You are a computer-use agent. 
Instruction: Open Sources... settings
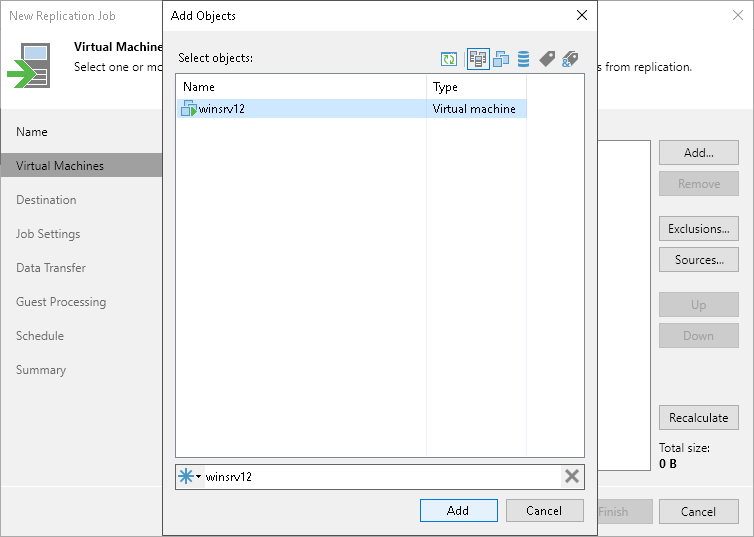point(698,260)
